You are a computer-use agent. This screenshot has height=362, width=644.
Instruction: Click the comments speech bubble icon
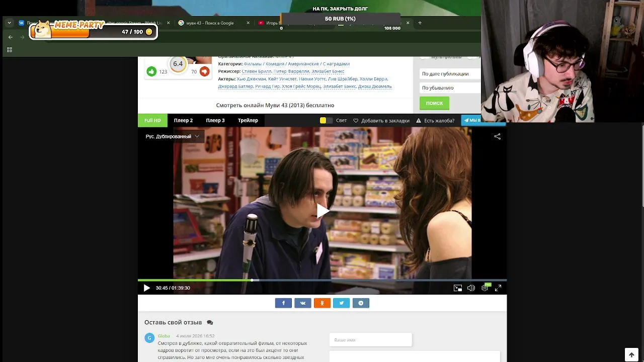[x=210, y=323]
